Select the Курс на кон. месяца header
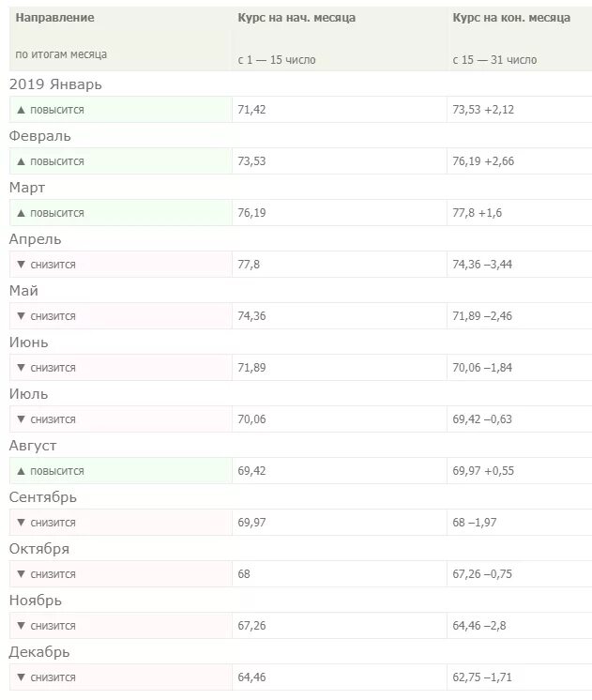592x700 pixels. click(511, 18)
